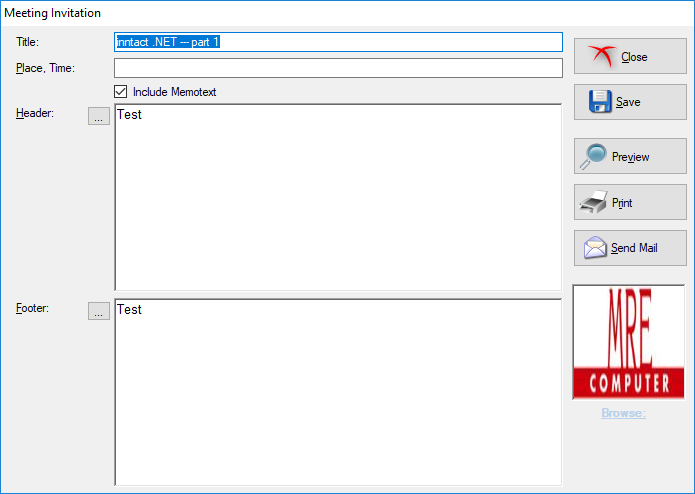Click the red X Close icon
This screenshot has height=494, width=695.
tap(601, 56)
